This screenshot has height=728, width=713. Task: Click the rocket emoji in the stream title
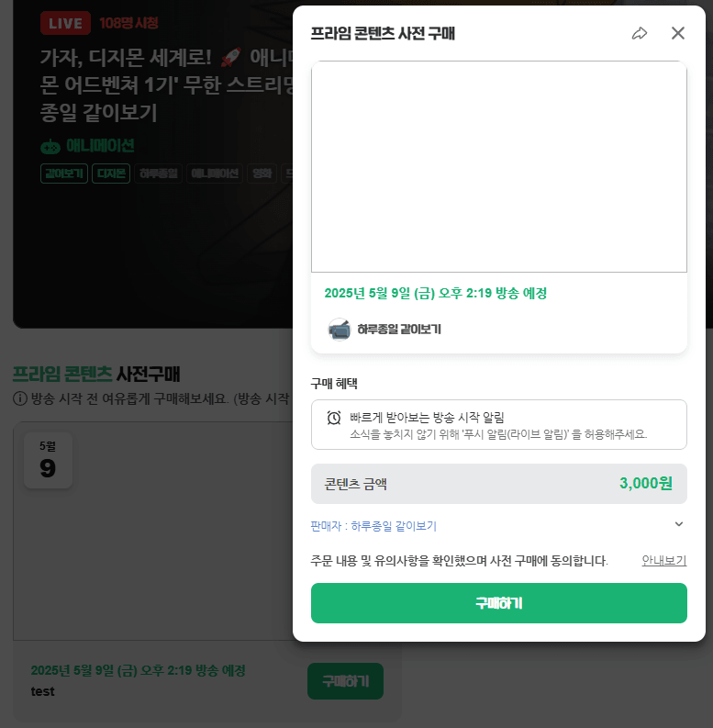click(x=230, y=57)
